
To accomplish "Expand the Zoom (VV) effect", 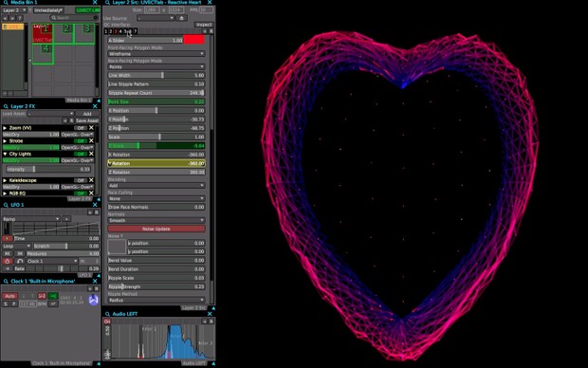I will point(5,128).
